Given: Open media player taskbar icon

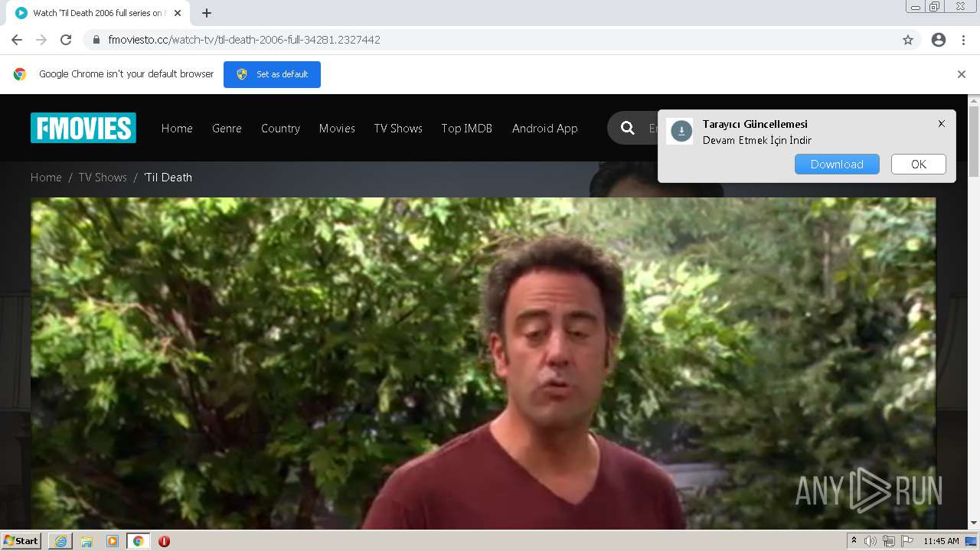Looking at the screenshot, I should 113,541.
